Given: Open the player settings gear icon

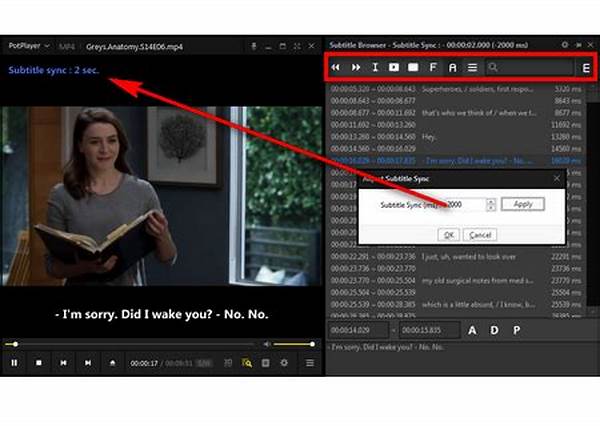Looking at the screenshot, I should (x=284, y=362).
